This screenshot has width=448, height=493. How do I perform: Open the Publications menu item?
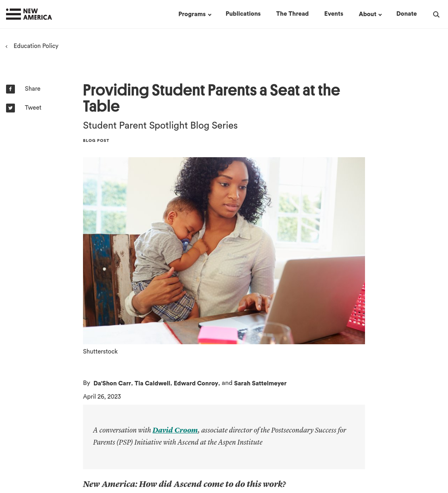tap(243, 14)
